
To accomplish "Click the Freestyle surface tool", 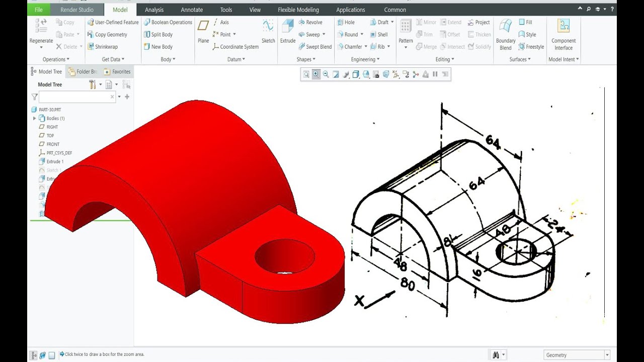I will click(531, 47).
